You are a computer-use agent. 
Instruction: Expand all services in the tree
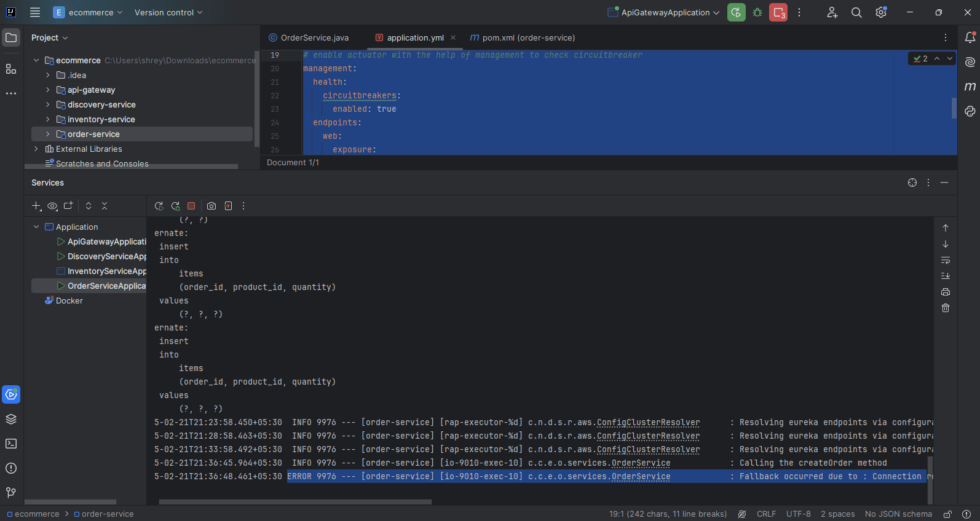pyautogui.click(x=89, y=206)
